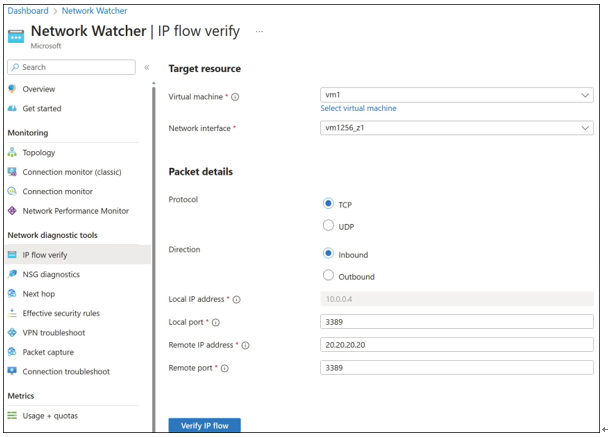Open the Virtual machine dropdown

(x=457, y=95)
